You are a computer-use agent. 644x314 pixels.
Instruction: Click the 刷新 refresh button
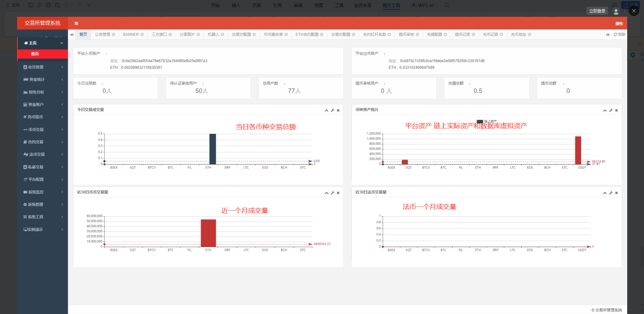click(619, 35)
